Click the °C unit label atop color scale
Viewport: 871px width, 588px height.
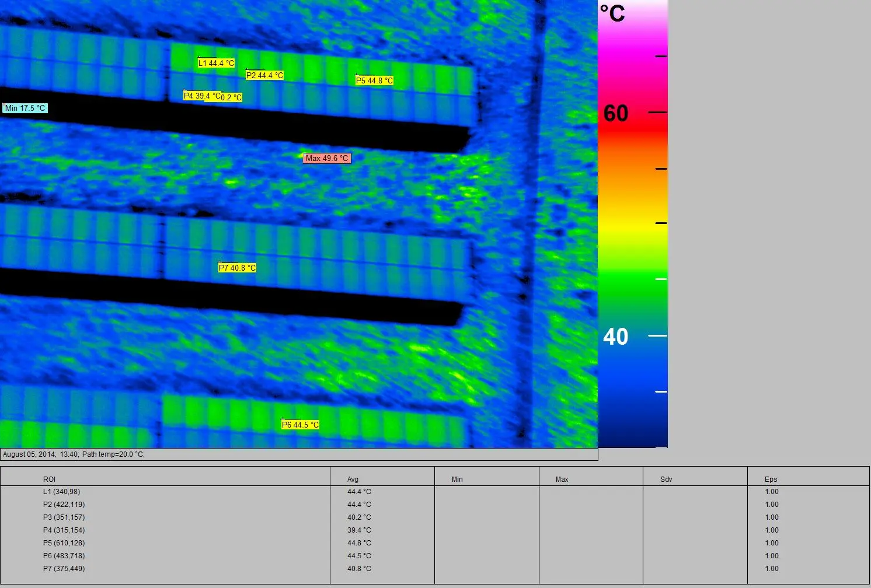(x=612, y=13)
